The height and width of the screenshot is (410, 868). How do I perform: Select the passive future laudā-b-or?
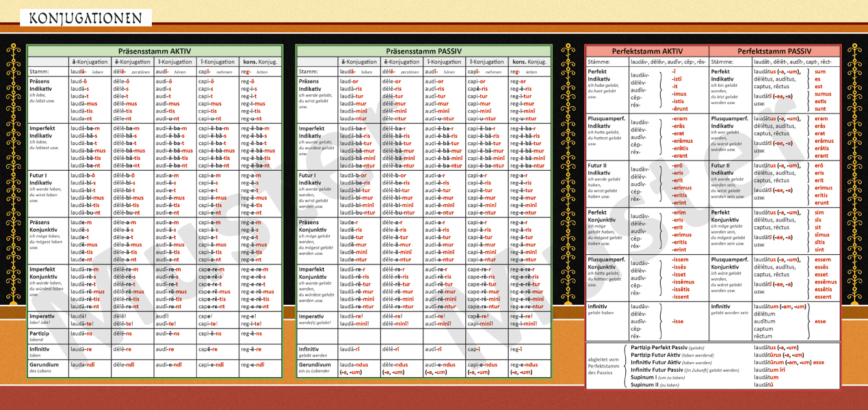click(x=354, y=176)
